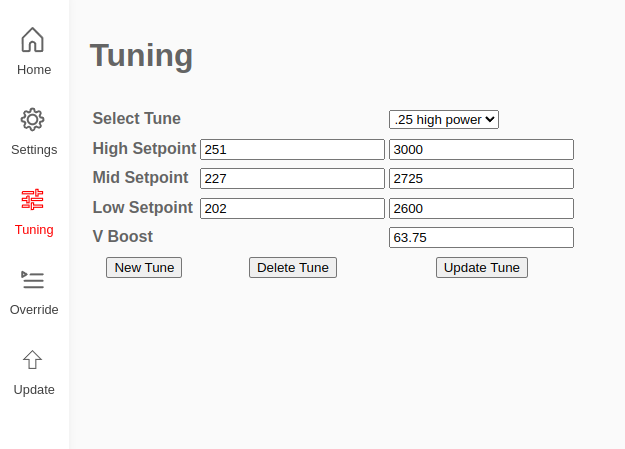Screen dimensions: 625x449
Task: Select the red Tuning sliders icon
Action: click(x=32, y=199)
